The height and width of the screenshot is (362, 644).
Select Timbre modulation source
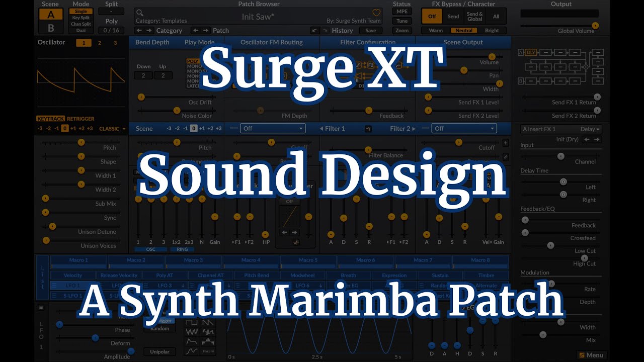(x=486, y=276)
